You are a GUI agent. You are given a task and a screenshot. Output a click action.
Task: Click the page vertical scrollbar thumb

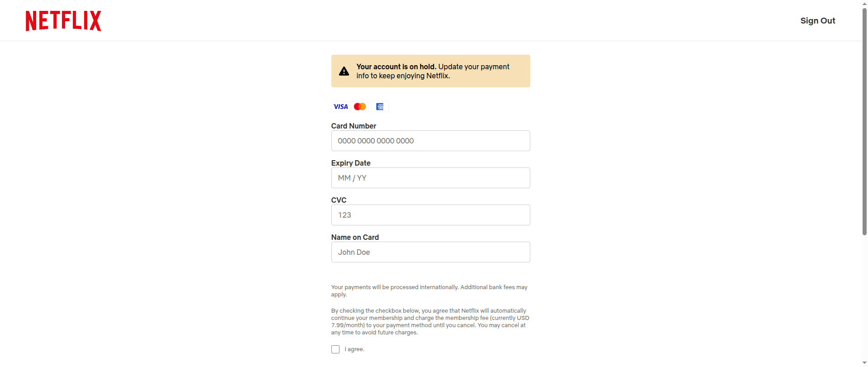(864, 122)
